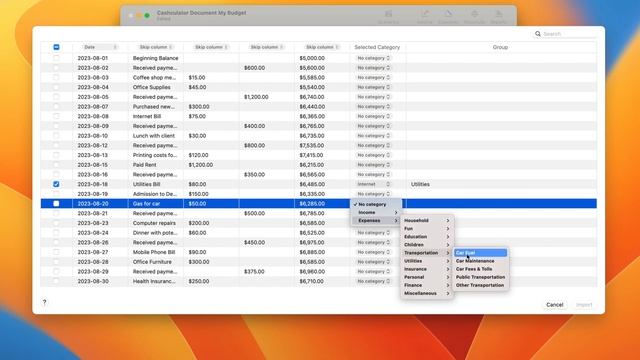Select Car Fuel category
640x360 pixels.
(480, 253)
